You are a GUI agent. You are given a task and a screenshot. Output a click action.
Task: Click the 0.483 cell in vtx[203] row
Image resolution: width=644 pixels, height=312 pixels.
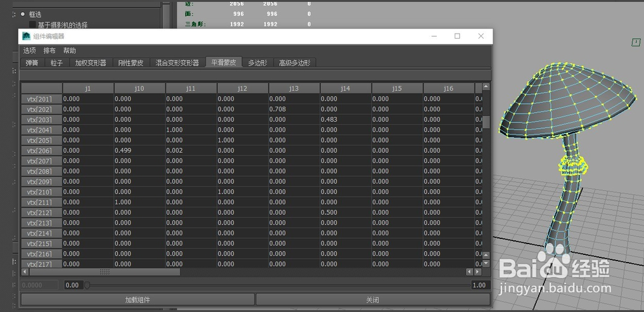click(345, 119)
